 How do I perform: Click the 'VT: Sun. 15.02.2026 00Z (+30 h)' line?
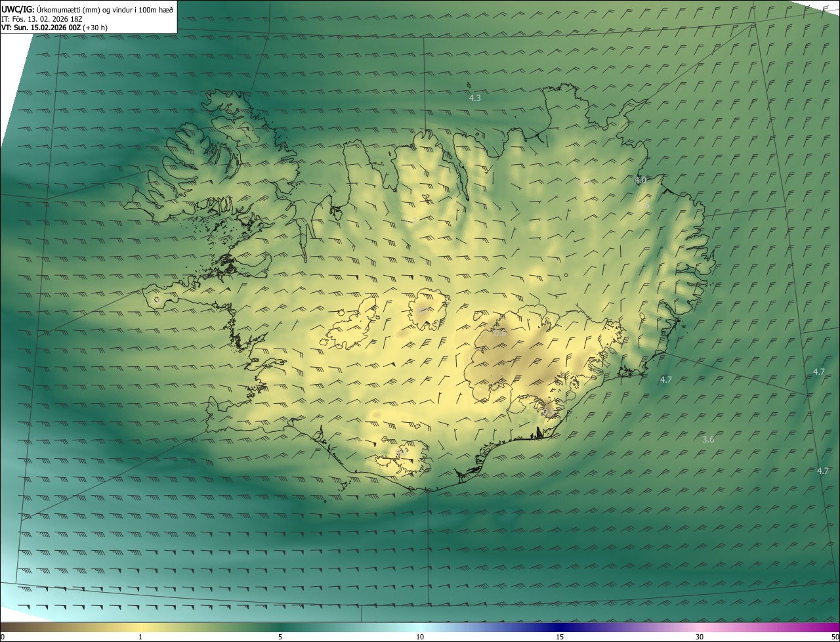pyautogui.click(x=54, y=28)
